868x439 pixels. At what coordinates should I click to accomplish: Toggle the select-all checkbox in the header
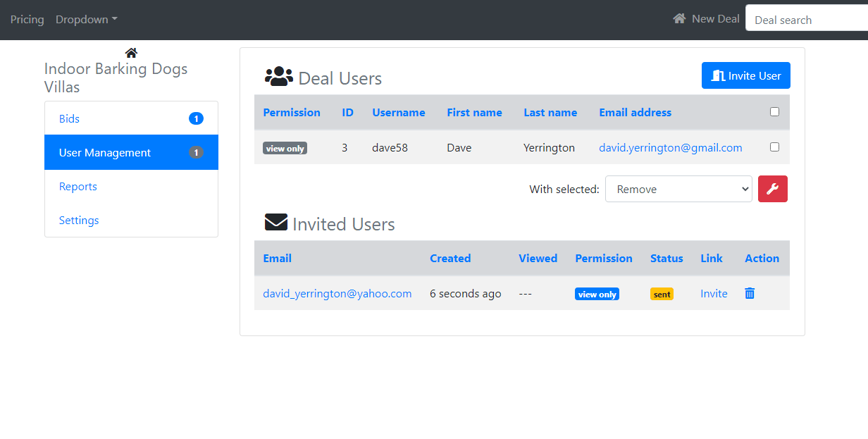pyautogui.click(x=774, y=112)
